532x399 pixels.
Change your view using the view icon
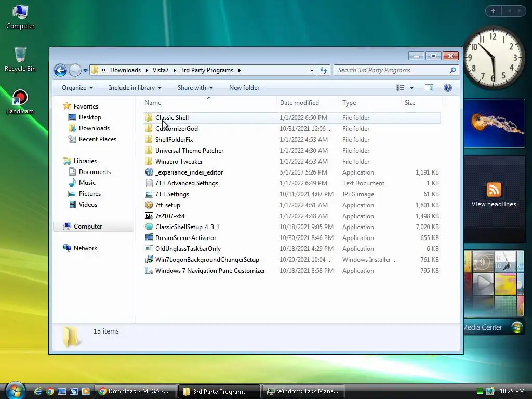point(401,88)
